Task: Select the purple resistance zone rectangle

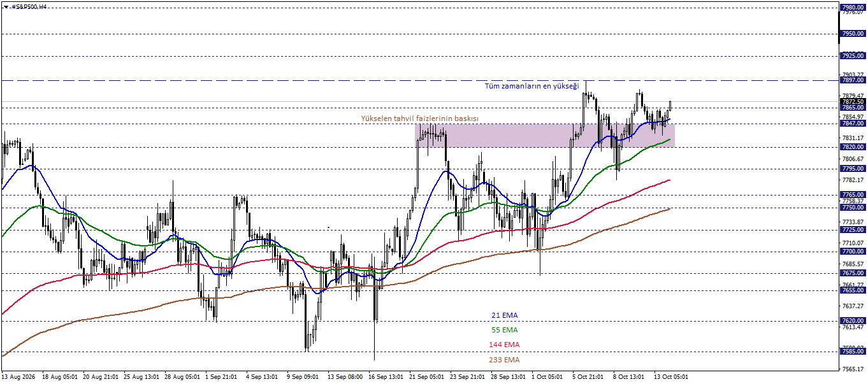Action: click(545, 135)
